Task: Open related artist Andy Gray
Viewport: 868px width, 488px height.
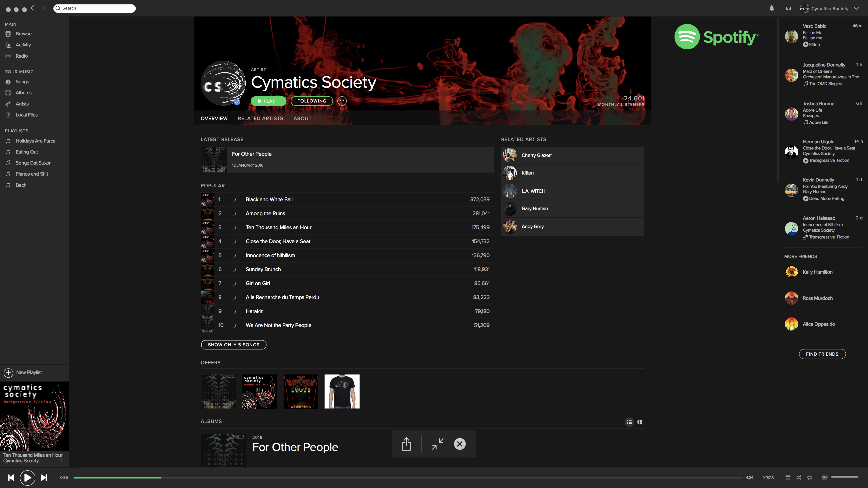Action: point(573,227)
